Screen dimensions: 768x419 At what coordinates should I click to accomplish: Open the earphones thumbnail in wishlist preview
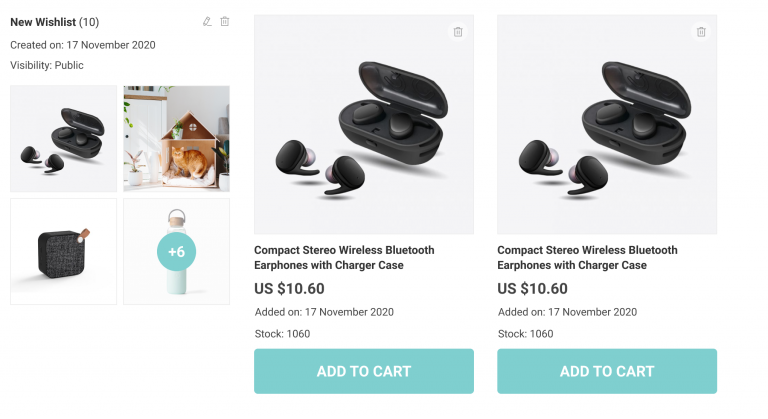[63, 138]
